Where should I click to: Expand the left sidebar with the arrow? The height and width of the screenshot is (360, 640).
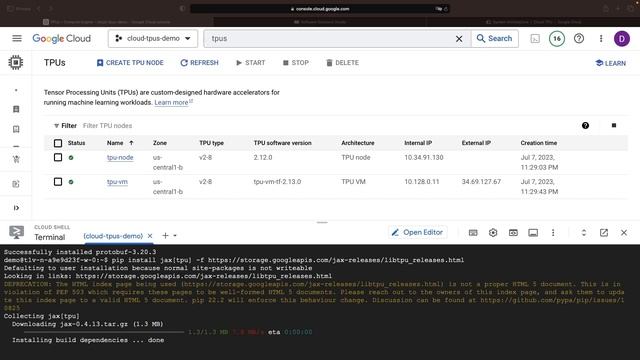16,208
